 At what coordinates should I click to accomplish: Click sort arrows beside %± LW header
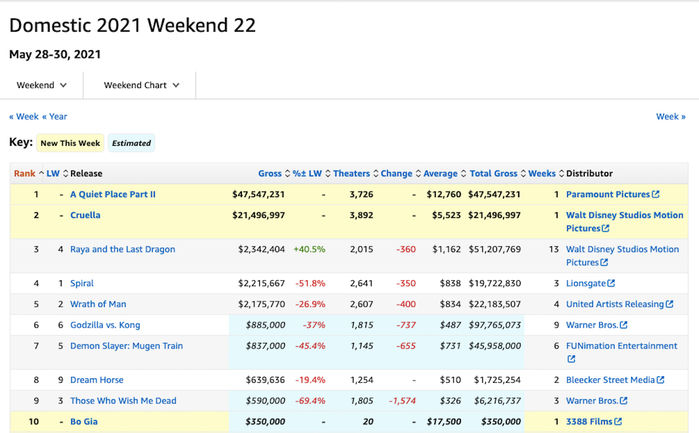click(x=328, y=173)
